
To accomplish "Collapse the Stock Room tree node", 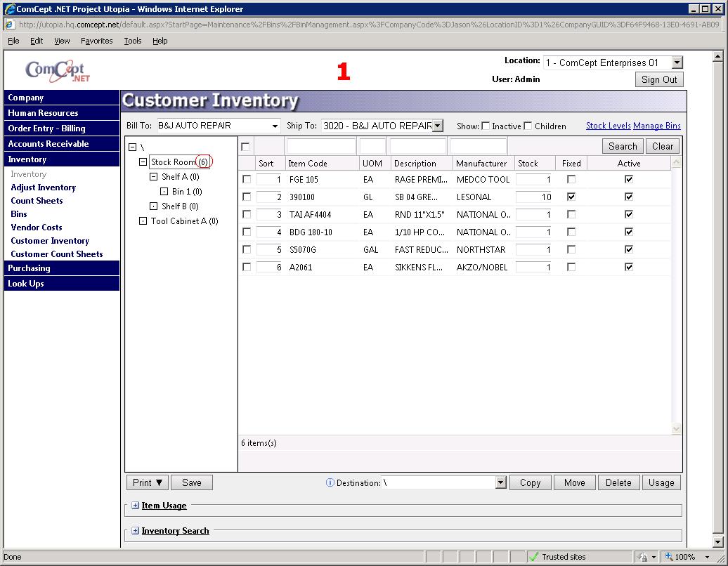I will pos(143,162).
